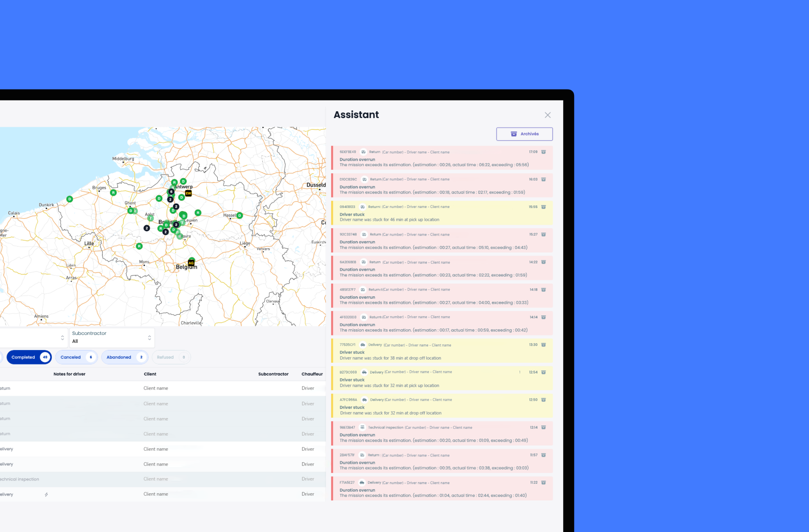Image resolution: width=809 pixels, height=532 pixels.
Task: Click the AG marker above Belgium label
Action: point(191,263)
